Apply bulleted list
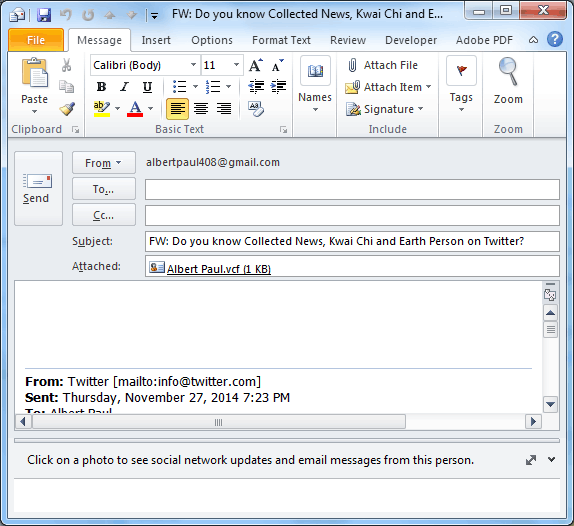574x526 pixels. 180,87
